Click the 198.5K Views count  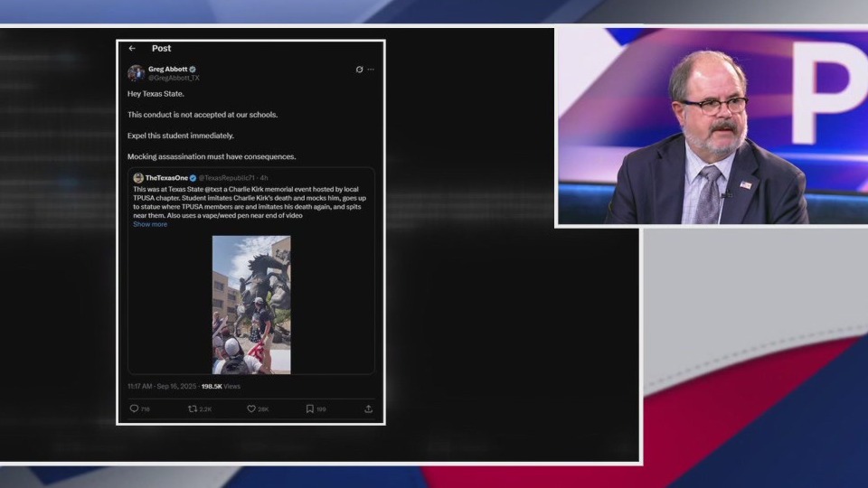pyautogui.click(x=221, y=386)
